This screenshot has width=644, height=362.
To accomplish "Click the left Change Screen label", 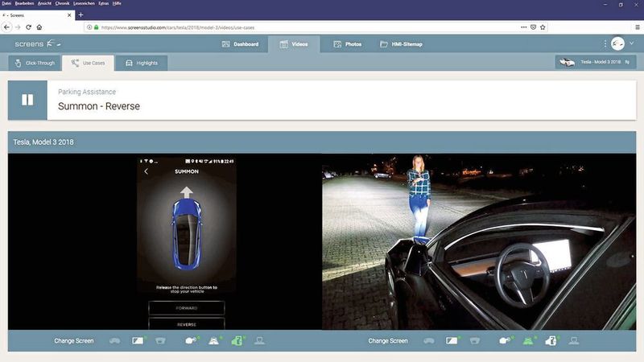I will coord(74,341).
